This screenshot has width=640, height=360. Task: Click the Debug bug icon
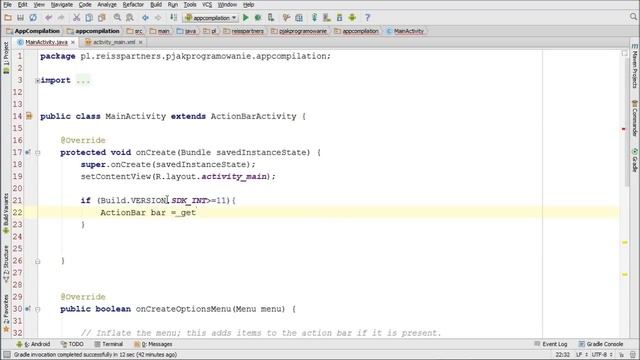pos(258,18)
